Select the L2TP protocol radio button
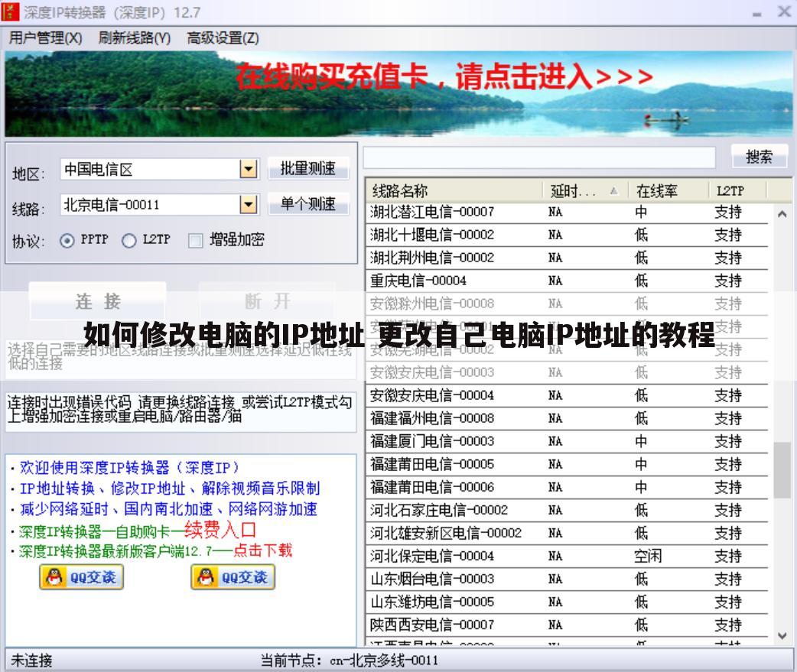 coord(129,240)
